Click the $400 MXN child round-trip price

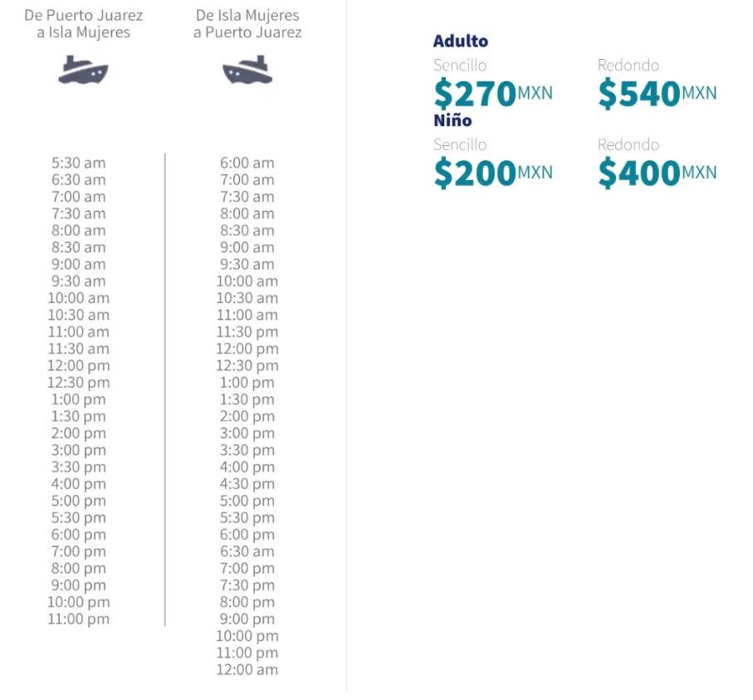point(658,173)
